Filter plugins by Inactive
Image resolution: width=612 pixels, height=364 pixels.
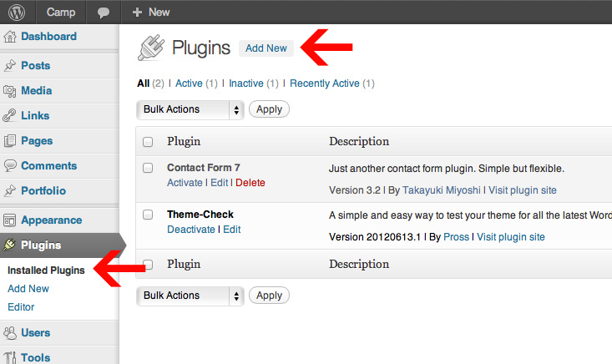[x=246, y=83]
